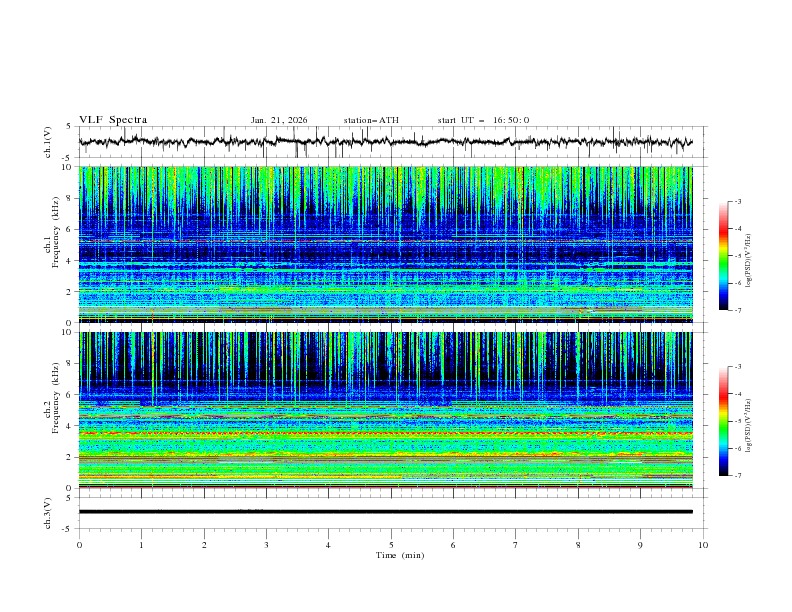Click the "-5" value on ch.1 colorbar
This screenshot has height=612, width=792.
point(738,256)
